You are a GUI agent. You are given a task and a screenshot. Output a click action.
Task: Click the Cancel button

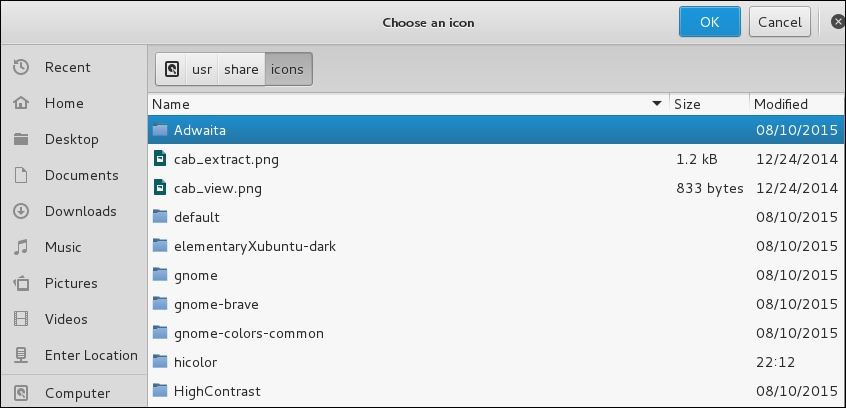coord(780,22)
